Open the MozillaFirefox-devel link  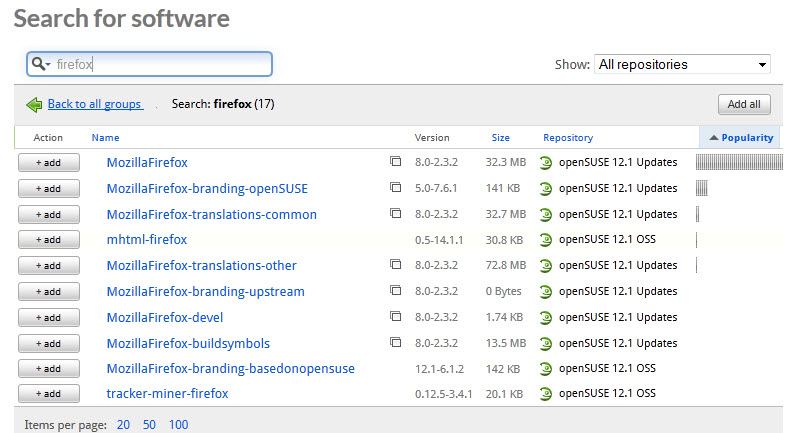tap(165, 318)
